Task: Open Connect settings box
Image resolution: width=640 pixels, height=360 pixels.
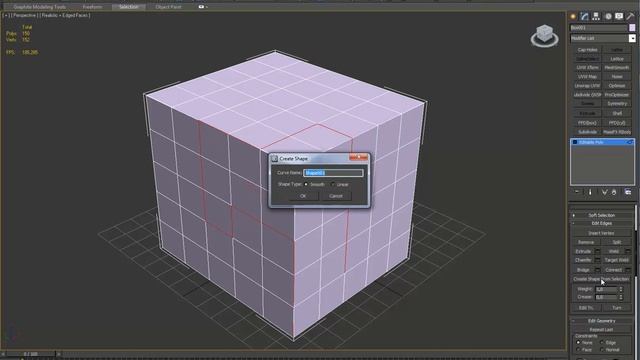Action: point(628,270)
